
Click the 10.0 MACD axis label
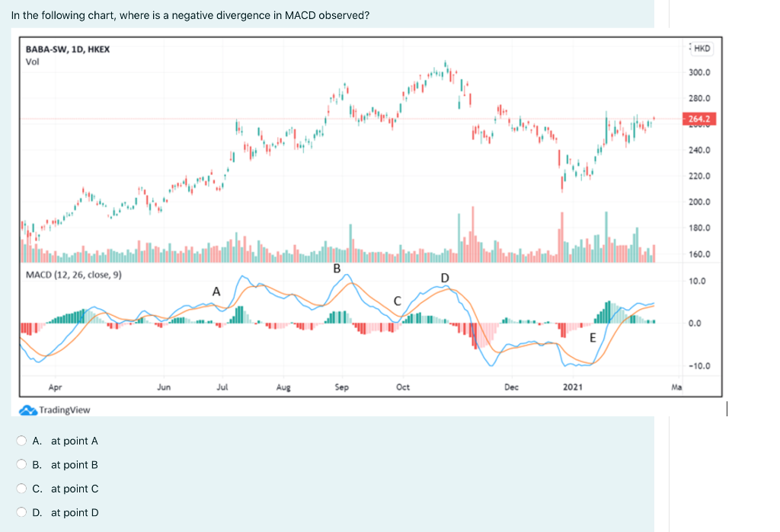click(697, 282)
